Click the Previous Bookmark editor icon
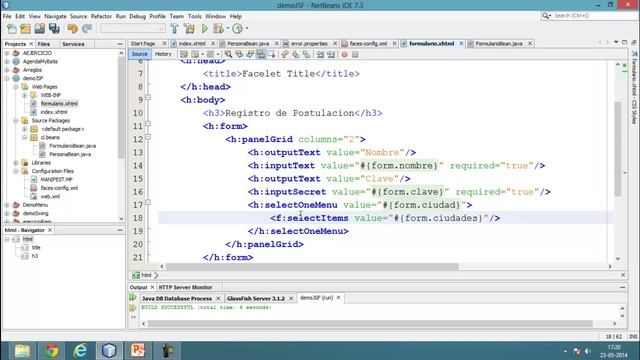 [285, 54]
